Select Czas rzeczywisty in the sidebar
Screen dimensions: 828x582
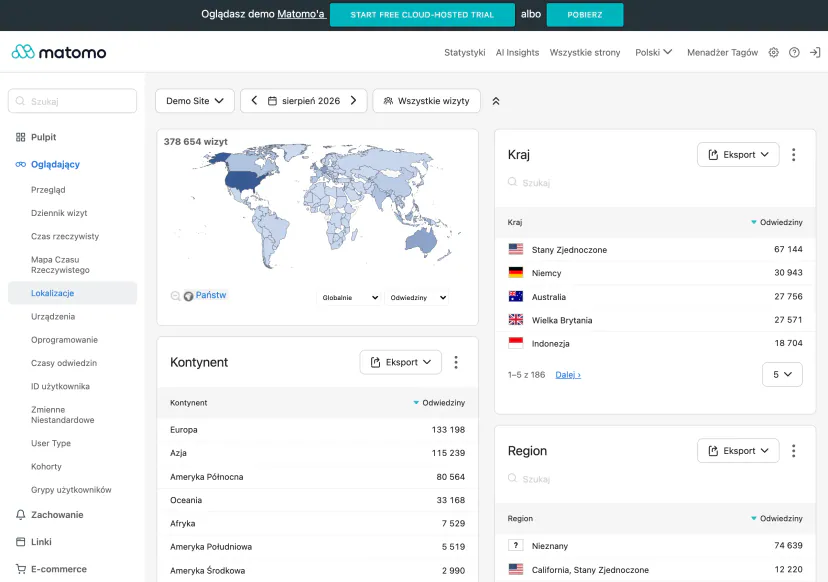coord(65,236)
